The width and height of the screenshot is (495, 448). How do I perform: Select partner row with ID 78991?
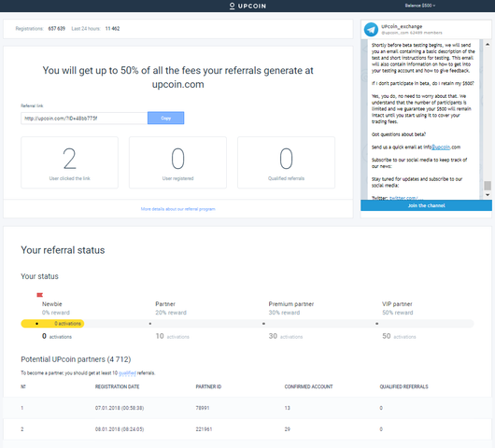[x=247, y=408]
